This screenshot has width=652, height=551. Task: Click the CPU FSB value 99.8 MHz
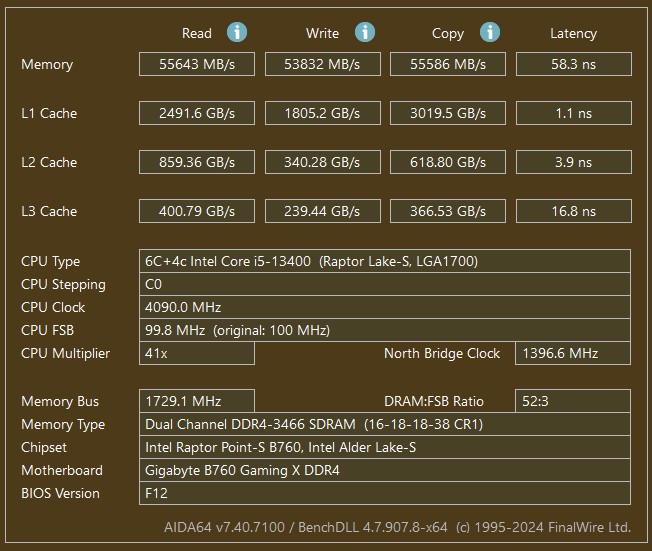tap(385, 330)
